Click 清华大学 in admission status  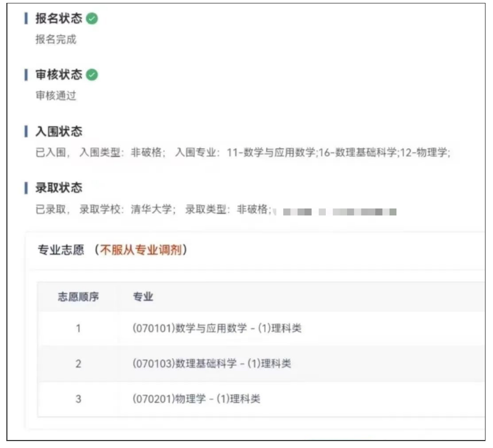(x=151, y=209)
